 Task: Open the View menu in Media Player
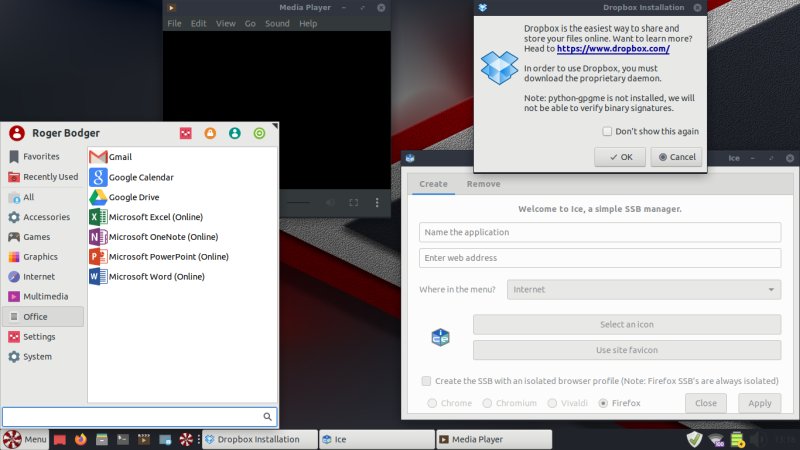click(x=226, y=24)
